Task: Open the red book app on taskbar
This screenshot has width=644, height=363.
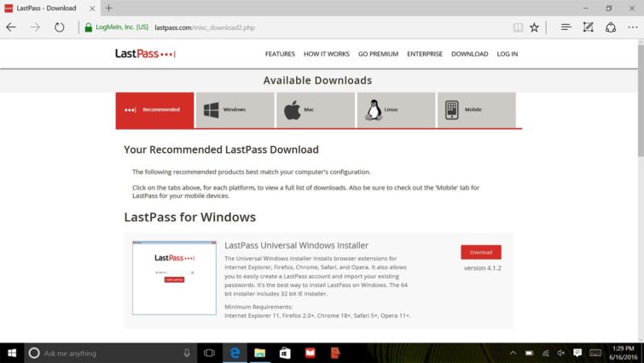Action: (310, 353)
